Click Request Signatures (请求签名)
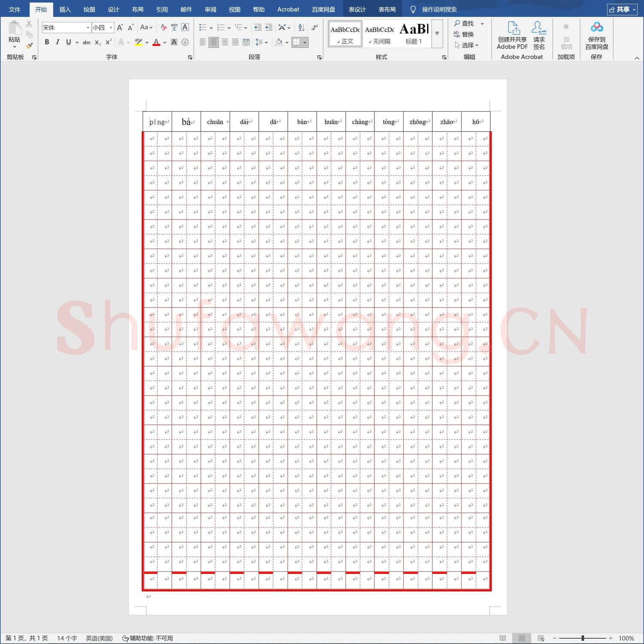 tap(539, 35)
